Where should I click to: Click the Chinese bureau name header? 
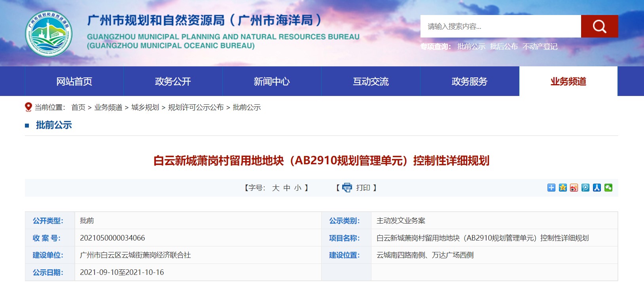click(x=205, y=20)
